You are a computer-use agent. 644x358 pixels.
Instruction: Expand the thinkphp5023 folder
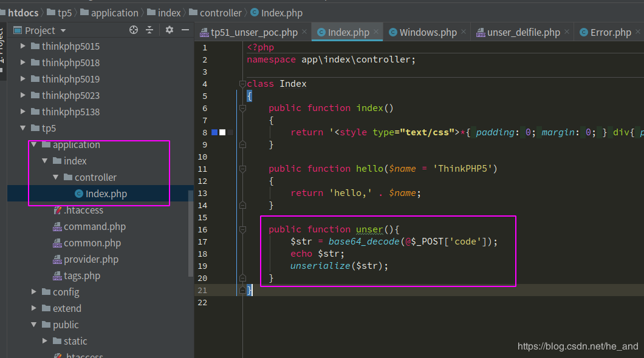click(23, 95)
